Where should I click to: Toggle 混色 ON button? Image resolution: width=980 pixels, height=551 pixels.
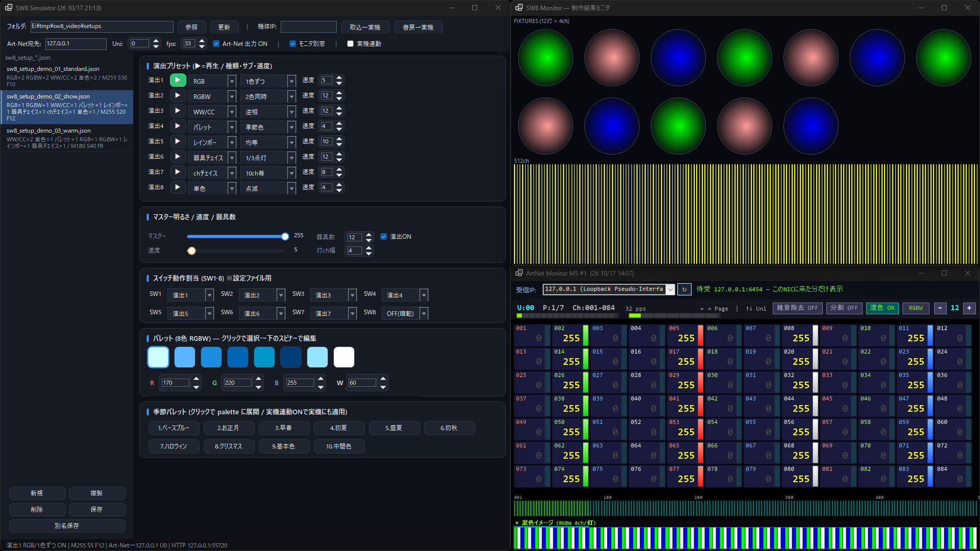[x=883, y=308]
